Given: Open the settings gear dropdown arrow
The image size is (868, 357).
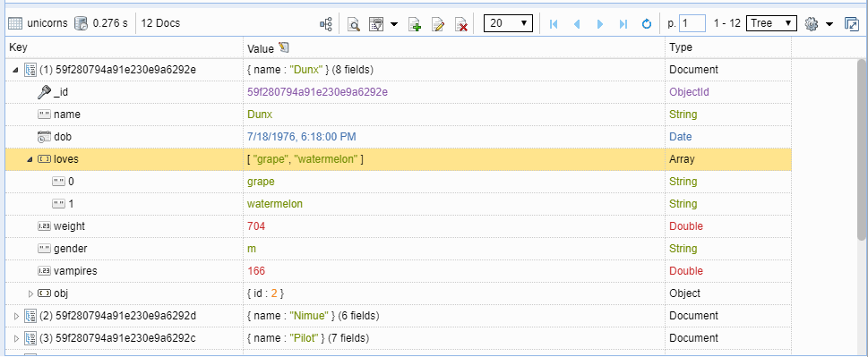Looking at the screenshot, I should 829,24.
